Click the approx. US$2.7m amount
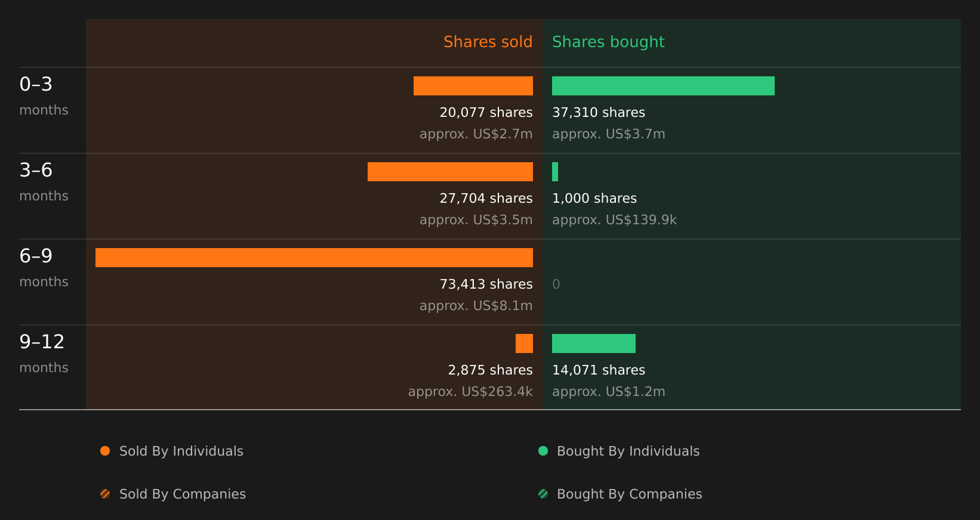This screenshot has width=980, height=520. click(x=476, y=134)
